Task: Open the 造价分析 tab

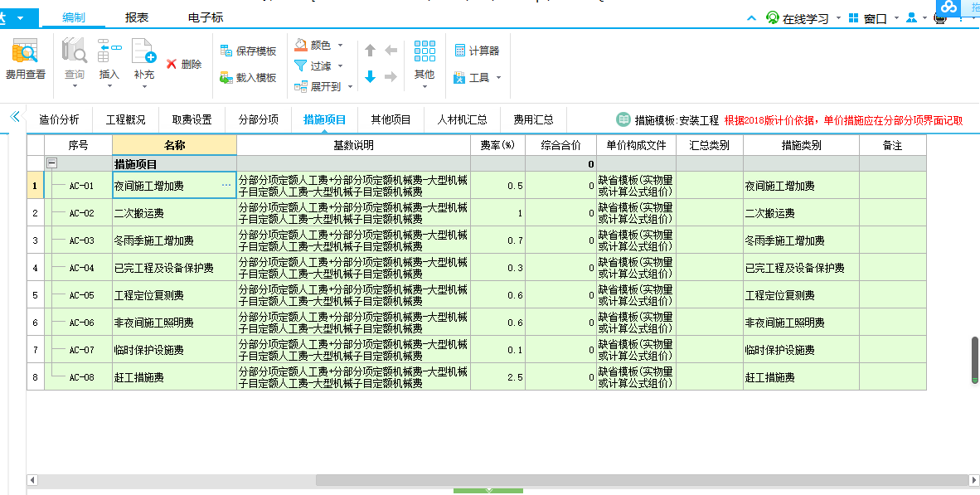Action: 59,119
